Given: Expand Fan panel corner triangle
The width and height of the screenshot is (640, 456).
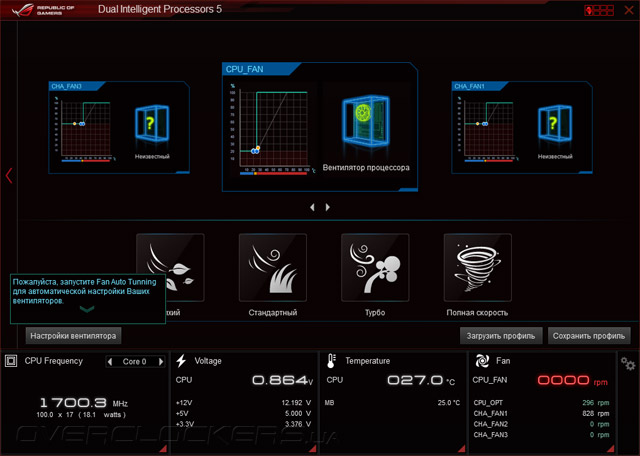Looking at the screenshot, I should click(611, 449).
